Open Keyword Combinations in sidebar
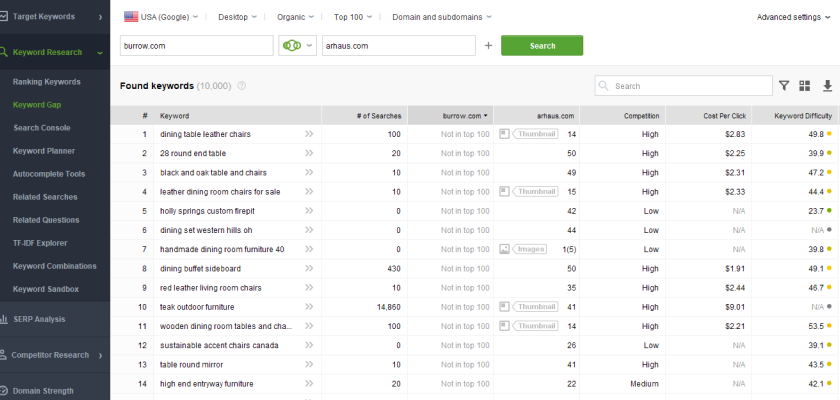Image resolution: width=840 pixels, height=400 pixels. (55, 266)
